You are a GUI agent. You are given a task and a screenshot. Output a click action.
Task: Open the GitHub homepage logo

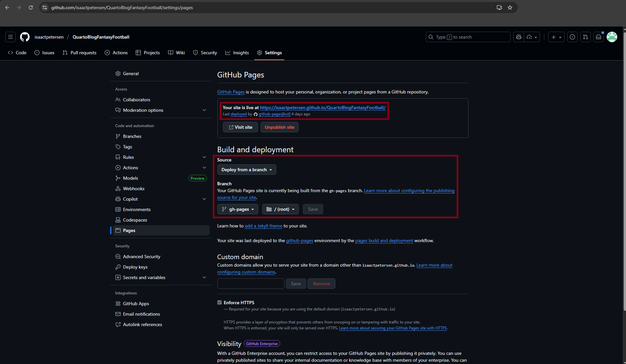tap(25, 37)
